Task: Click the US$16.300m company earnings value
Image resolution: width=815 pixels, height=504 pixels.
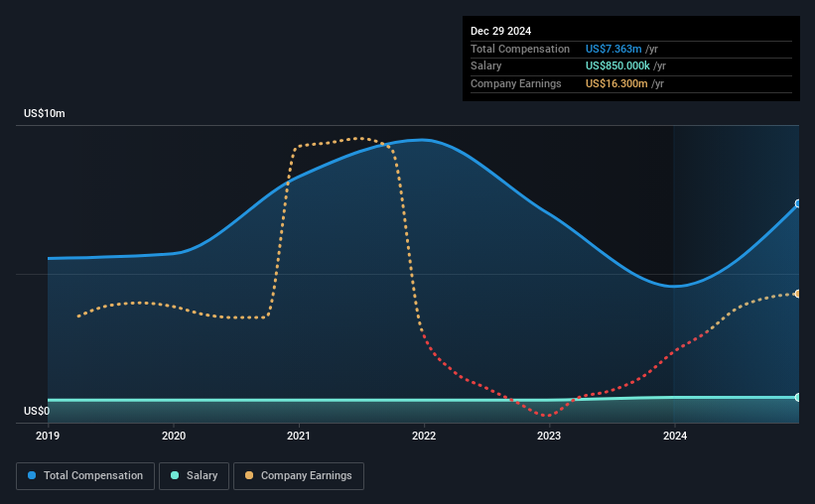Action: (x=616, y=83)
